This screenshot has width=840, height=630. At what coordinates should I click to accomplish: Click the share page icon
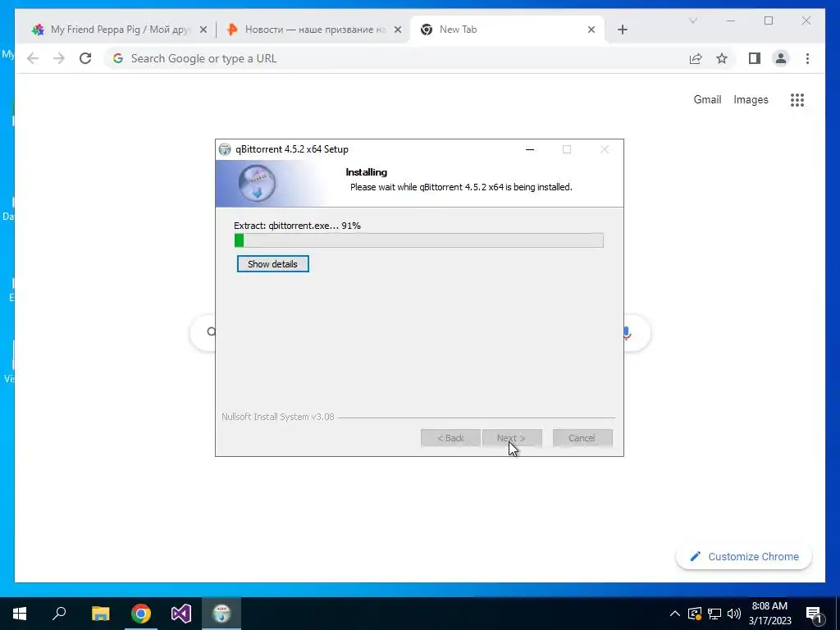696,58
